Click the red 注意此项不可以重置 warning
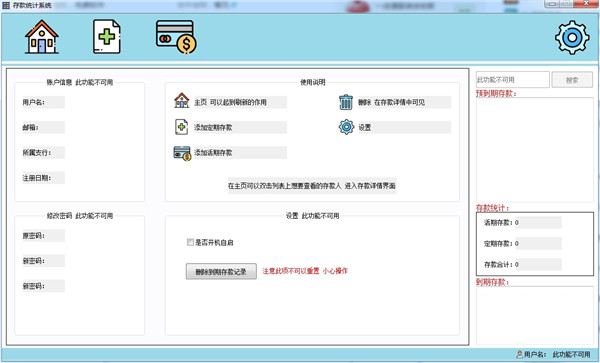Viewport: 600px width, 363px height. pyautogui.click(x=305, y=271)
